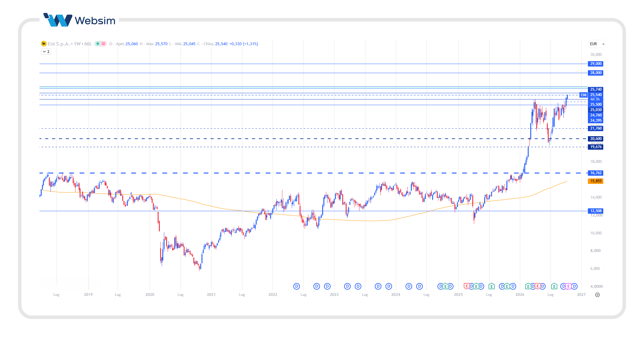Click the green E marker at start of 2026
644x337 pixels.
528,286
